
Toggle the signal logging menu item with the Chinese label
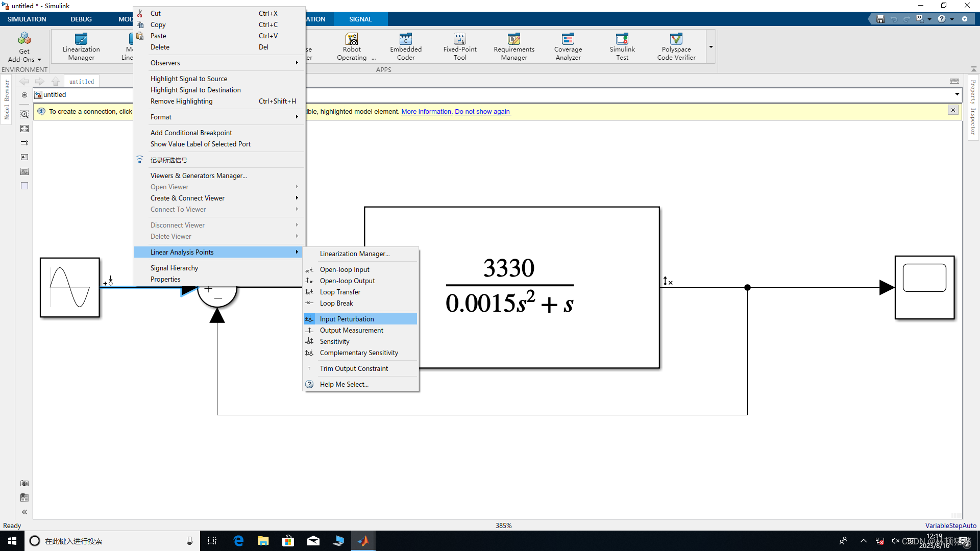click(168, 160)
